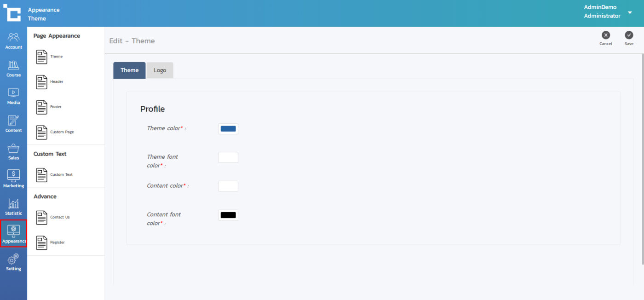The image size is (644, 300).
Task: Open the Statistic chart icon
Action: [13, 206]
